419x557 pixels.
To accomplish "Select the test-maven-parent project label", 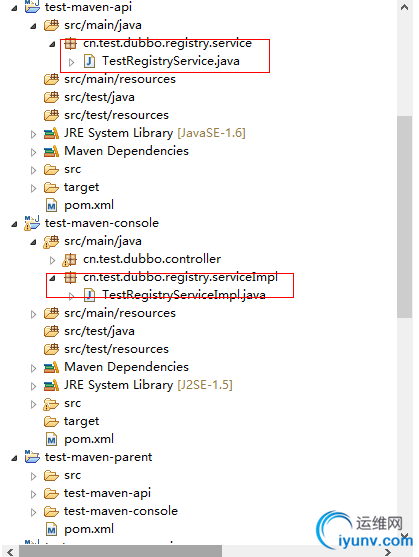I will [99, 457].
